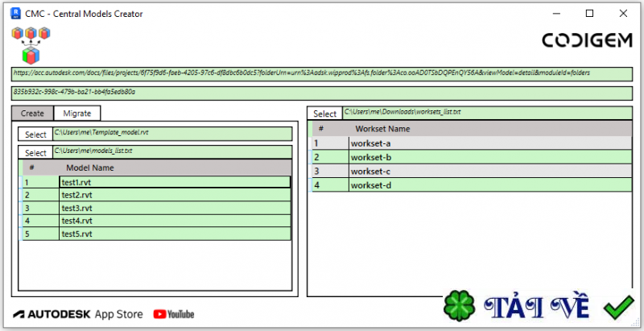
Task: Select the test1.rvt cell
Action: (x=175, y=182)
